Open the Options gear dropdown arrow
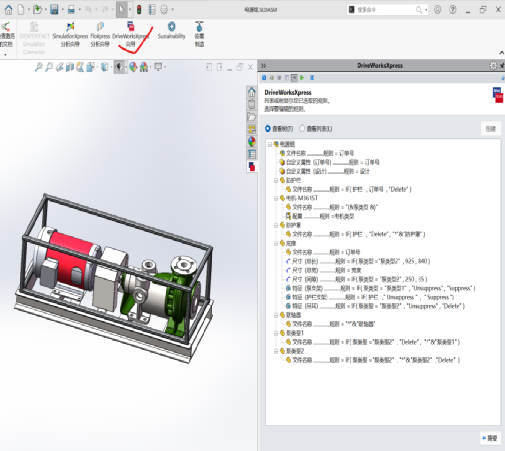Image resolution: width=505 pixels, height=451 pixels. pos(172,10)
